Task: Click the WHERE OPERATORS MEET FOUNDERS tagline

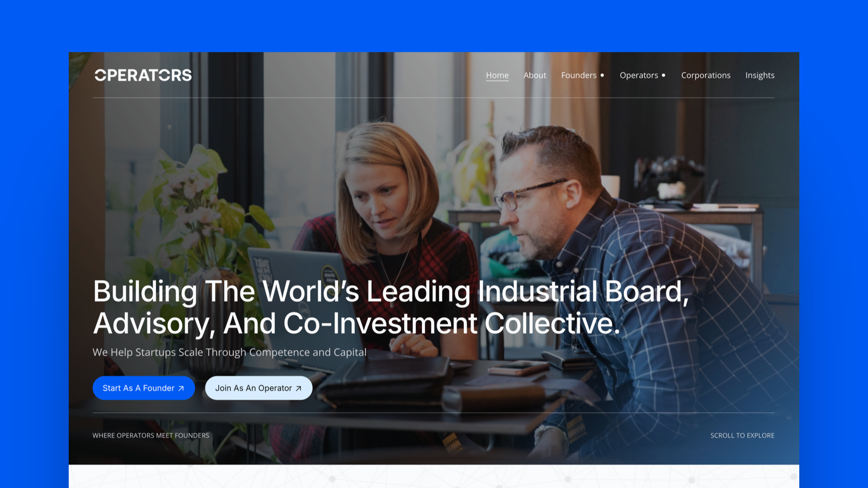Action: tap(151, 435)
